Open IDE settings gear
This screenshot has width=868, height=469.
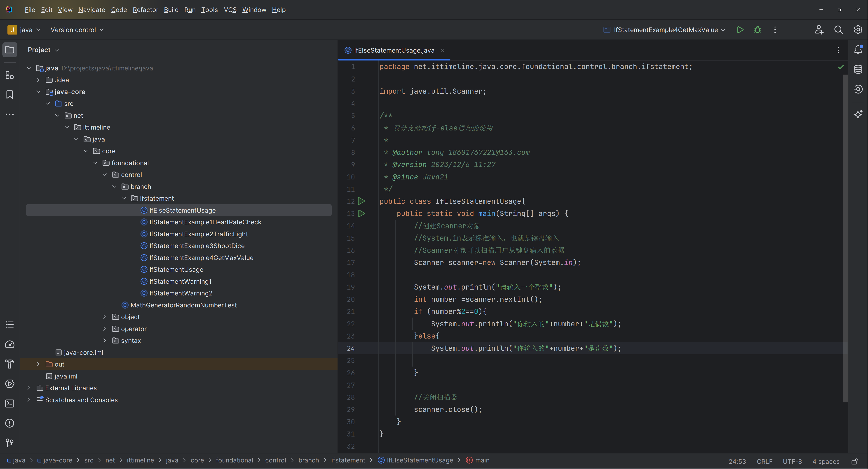[x=858, y=30]
